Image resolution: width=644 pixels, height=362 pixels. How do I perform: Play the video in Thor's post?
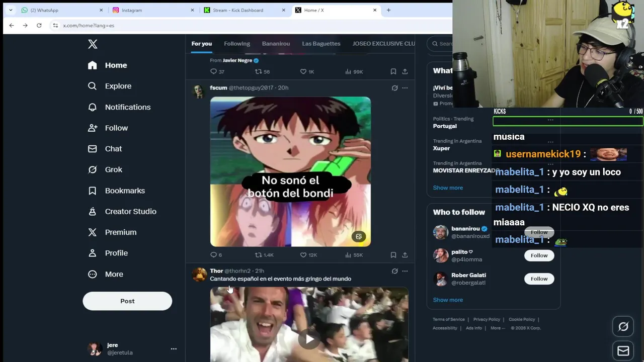[309, 339]
